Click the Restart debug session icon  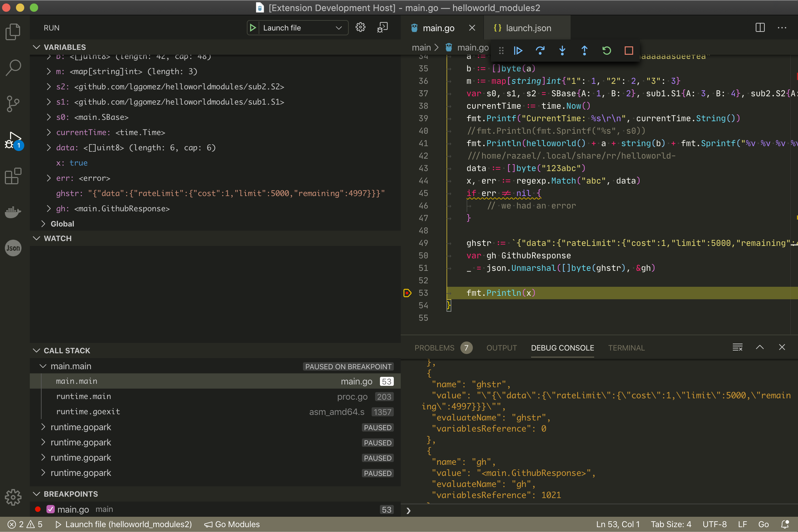click(x=606, y=51)
